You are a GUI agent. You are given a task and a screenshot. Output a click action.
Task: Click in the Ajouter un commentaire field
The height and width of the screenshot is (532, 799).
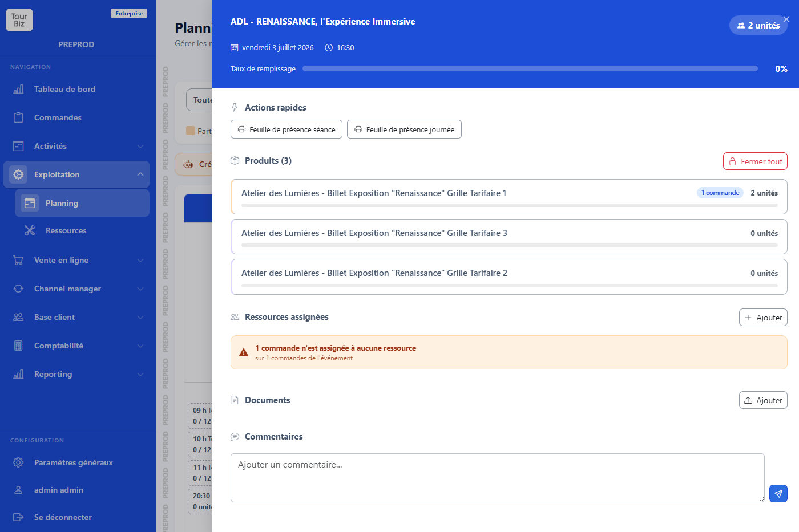(x=498, y=478)
